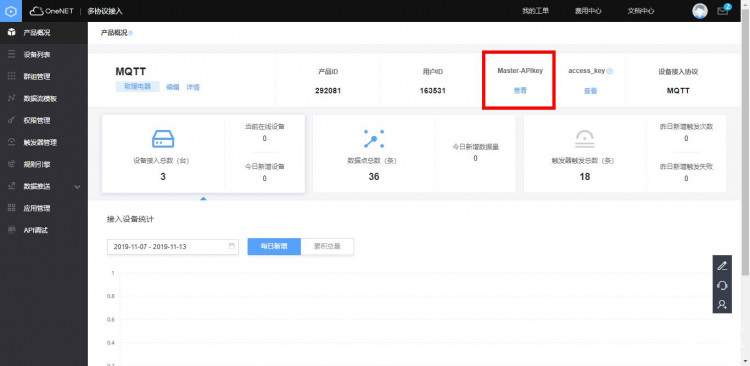Image resolution: width=750 pixels, height=366 pixels.
Task: Click the device access total device icon
Action: point(163,139)
